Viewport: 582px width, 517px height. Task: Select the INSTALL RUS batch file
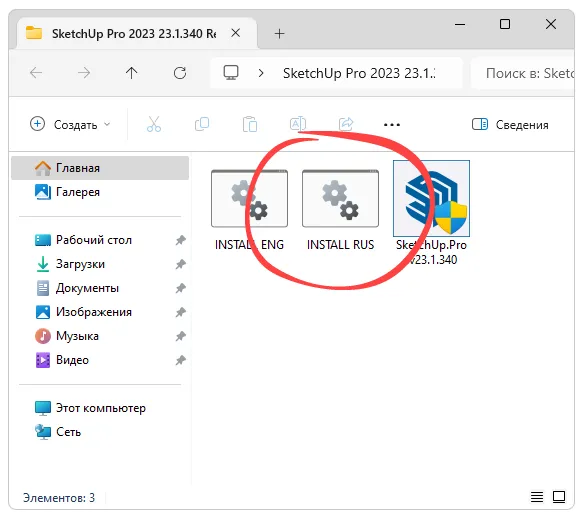point(340,210)
